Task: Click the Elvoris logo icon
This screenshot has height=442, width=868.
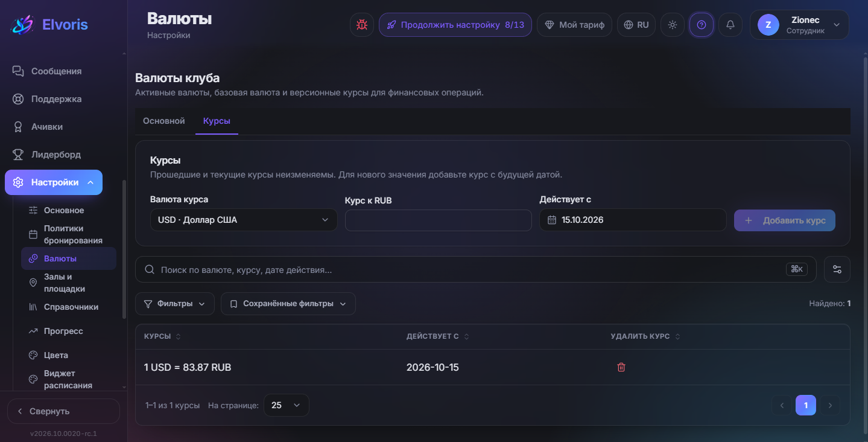Action: [23, 25]
